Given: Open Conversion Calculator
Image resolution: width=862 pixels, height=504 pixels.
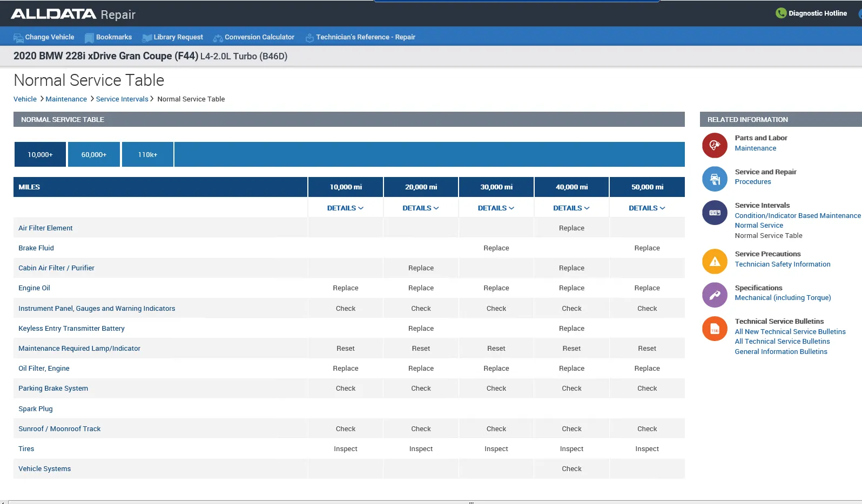Looking at the screenshot, I should (x=259, y=37).
